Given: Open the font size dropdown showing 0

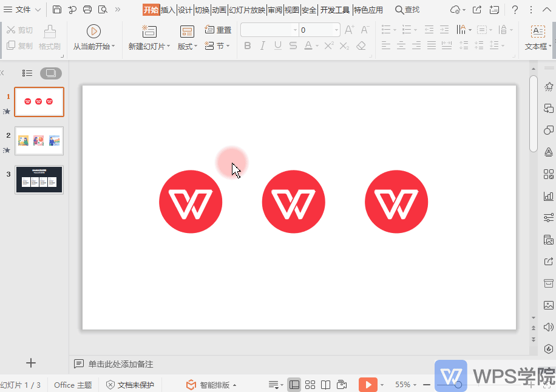Looking at the screenshot, I should (319, 30).
